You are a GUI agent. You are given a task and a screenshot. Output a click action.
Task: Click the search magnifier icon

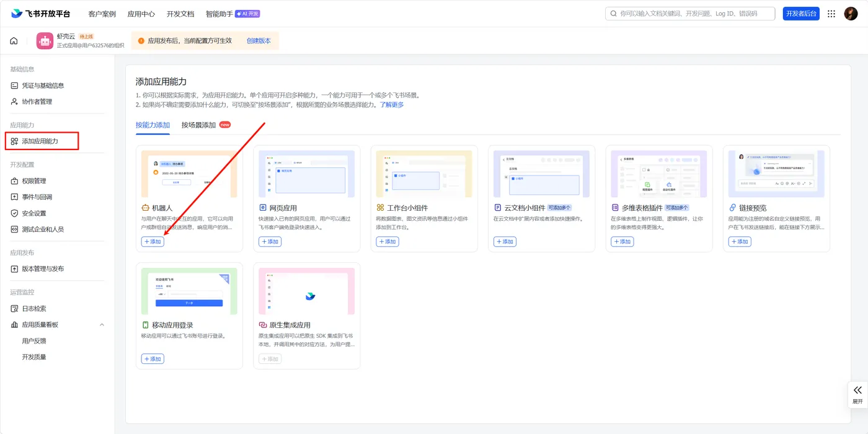click(614, 14)
